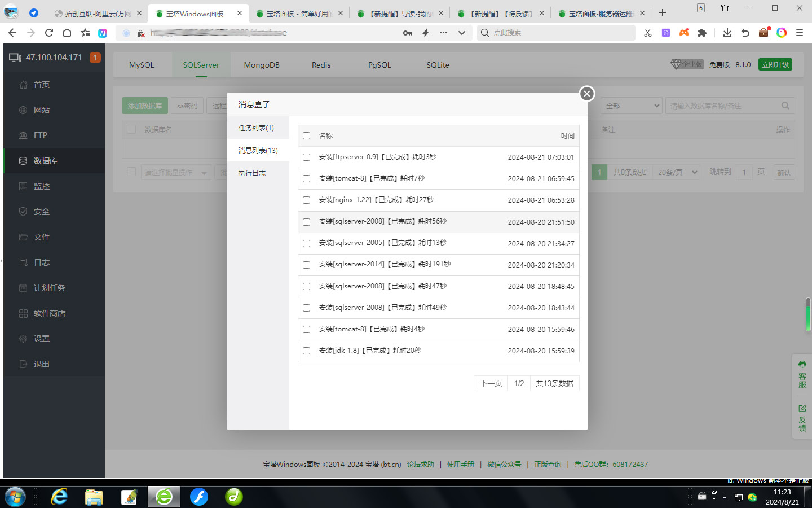
Task: Click the browser back arrow
Action: click(12, 33)
